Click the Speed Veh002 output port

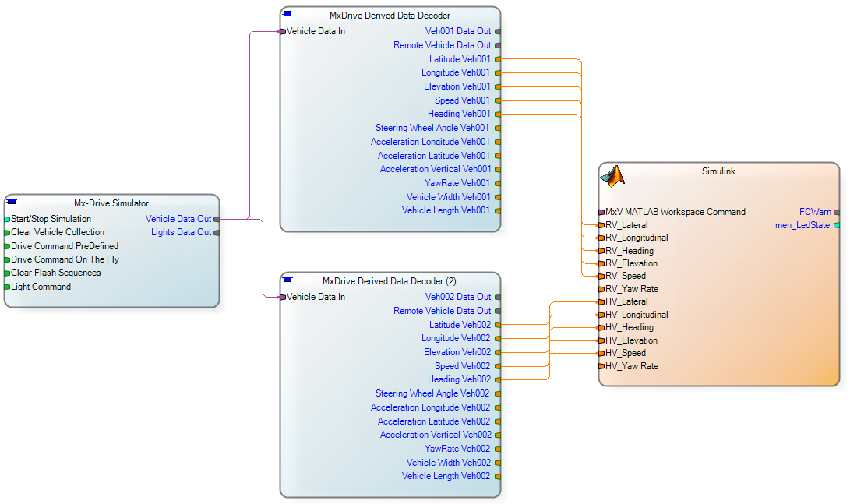click(x=498, y=366)
